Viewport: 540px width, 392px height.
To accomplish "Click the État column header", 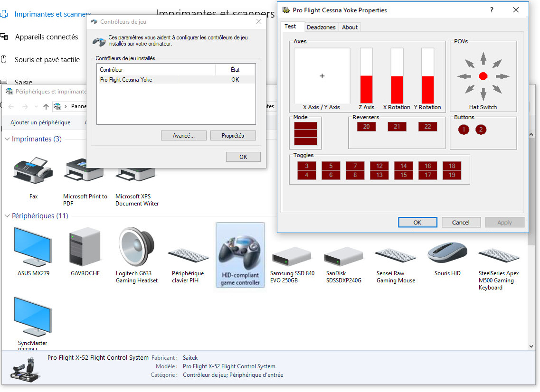I will coord(235,69).
